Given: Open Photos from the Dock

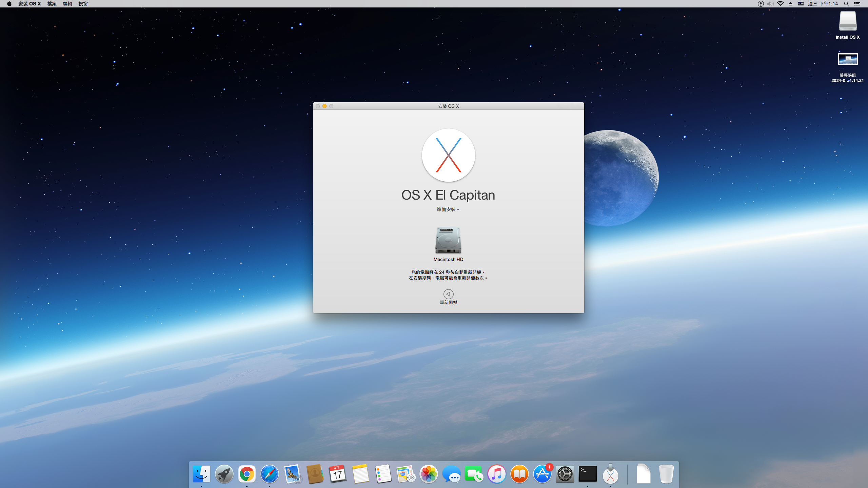Looking at the screenshot, I should pos(429,474).
